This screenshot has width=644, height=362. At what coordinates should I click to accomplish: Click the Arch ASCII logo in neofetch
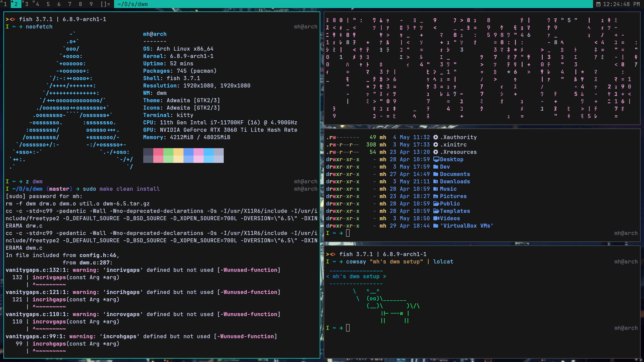(71, 100)
